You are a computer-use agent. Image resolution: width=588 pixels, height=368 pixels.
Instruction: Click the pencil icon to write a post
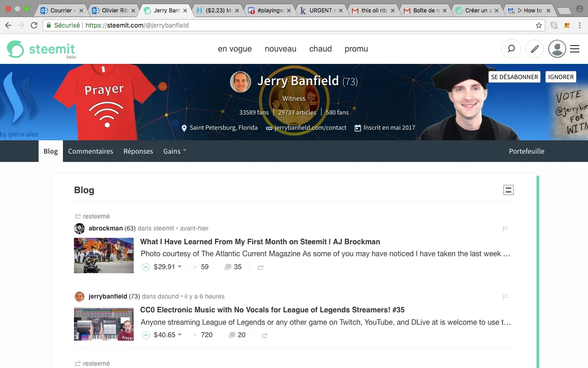534,49
